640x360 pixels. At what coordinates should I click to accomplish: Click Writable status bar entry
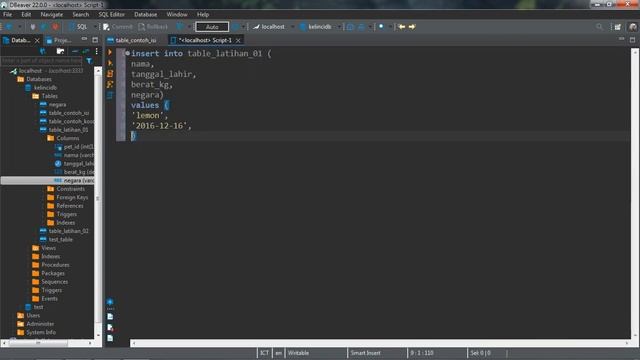click(298, 353)
